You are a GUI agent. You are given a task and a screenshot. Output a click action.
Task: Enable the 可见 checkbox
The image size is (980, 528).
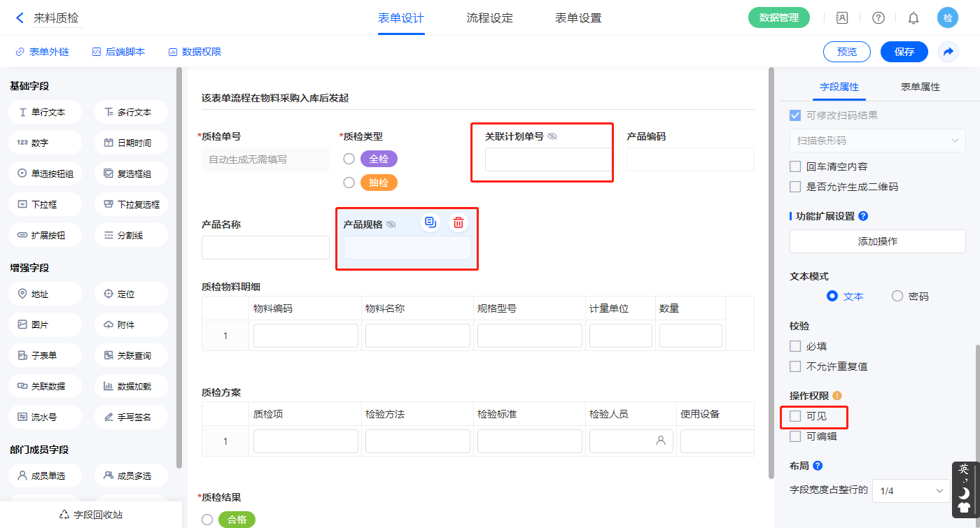coord(795,416)
